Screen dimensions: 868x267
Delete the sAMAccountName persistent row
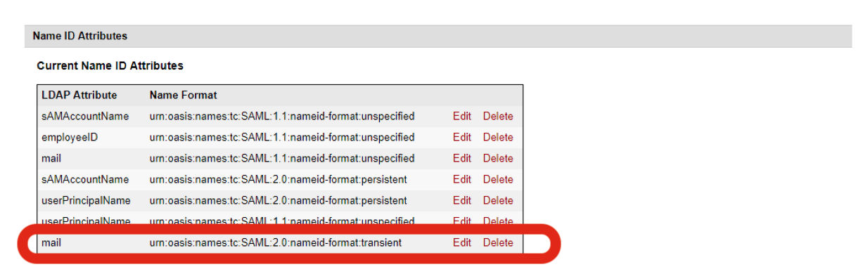coord(498,179)
